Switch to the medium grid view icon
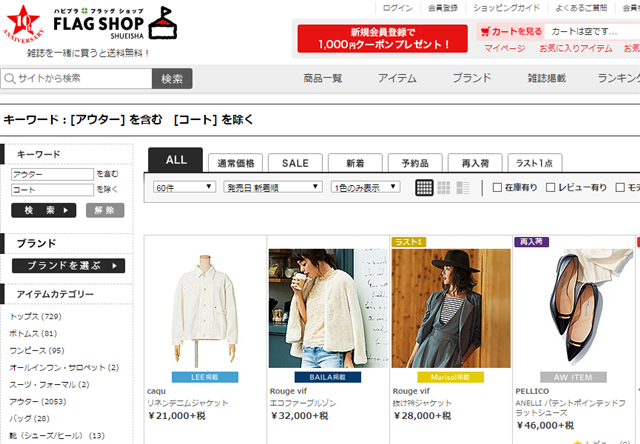Viewport: 640px width, 444px height. 443,187
